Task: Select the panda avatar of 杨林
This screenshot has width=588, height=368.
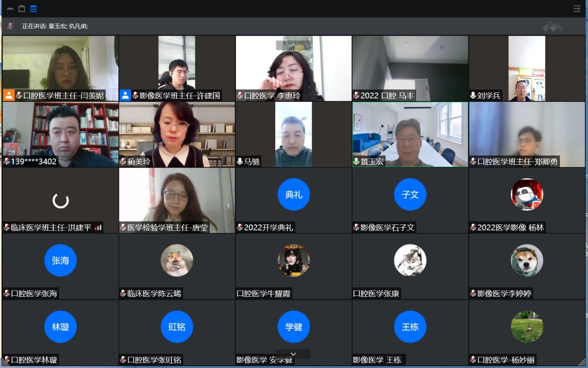Action: pyautogui.click(x=527, y=194)
